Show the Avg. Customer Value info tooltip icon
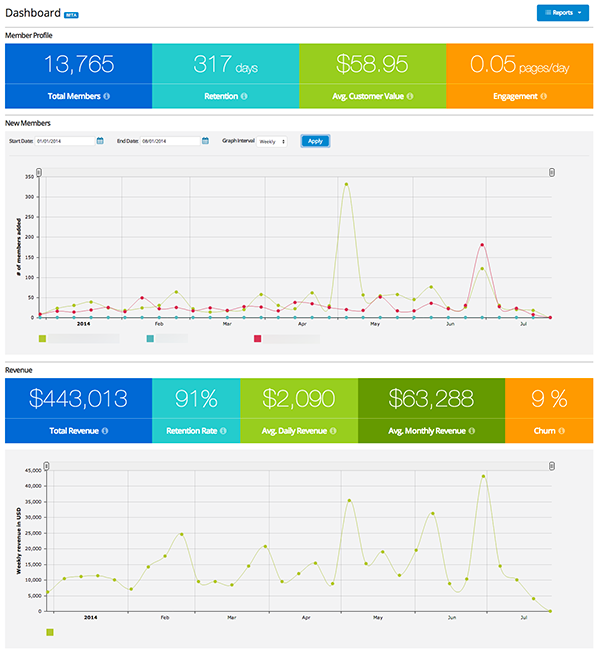The image size is (600, 658). [410, 96]
